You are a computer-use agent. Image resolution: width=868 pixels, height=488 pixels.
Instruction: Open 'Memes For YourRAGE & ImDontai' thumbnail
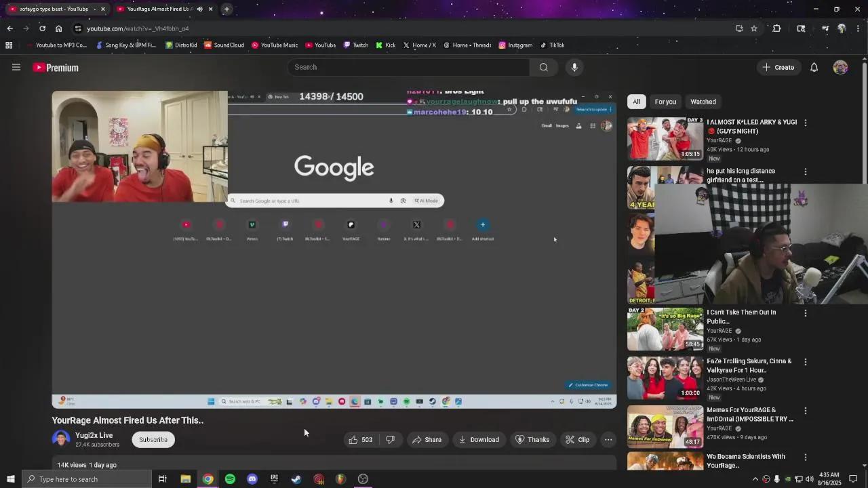[x=665, y=427]
